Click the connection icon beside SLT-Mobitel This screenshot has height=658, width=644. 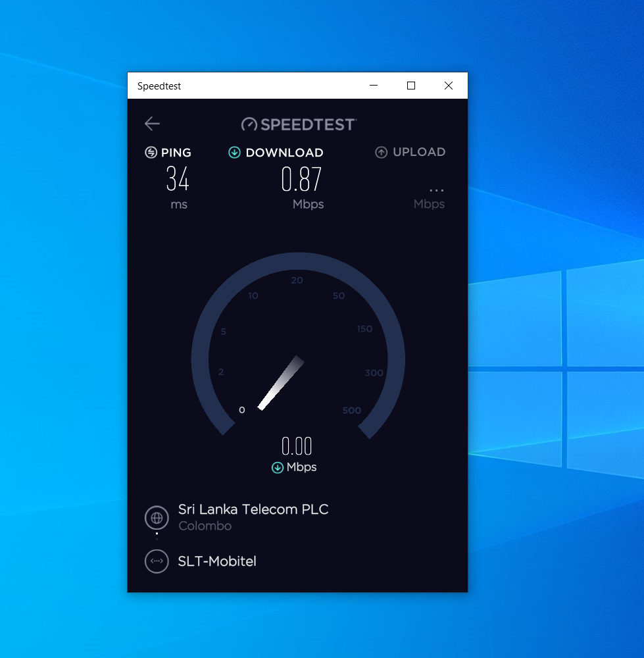157,561
